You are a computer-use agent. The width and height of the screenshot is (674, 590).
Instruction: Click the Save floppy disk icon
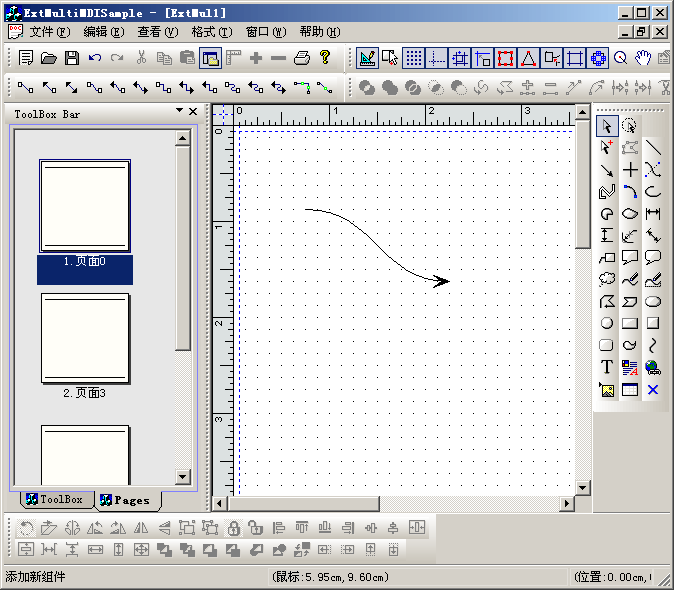(72, 58)
